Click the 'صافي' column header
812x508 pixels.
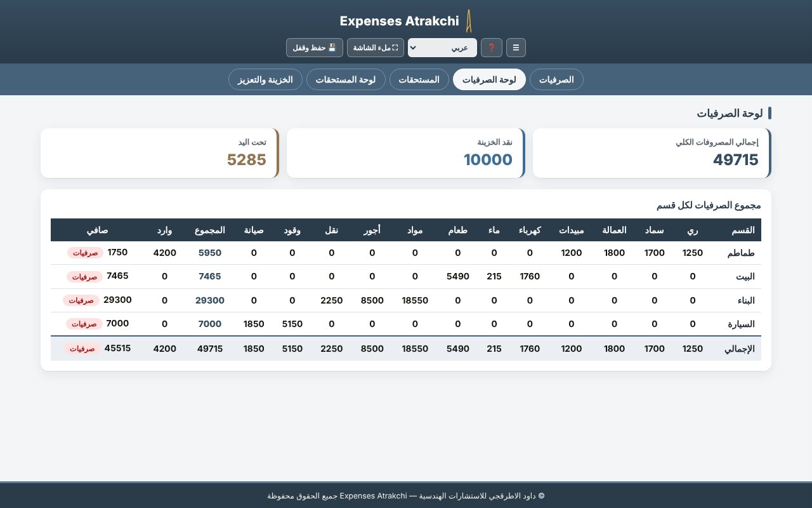pos(97,230)
